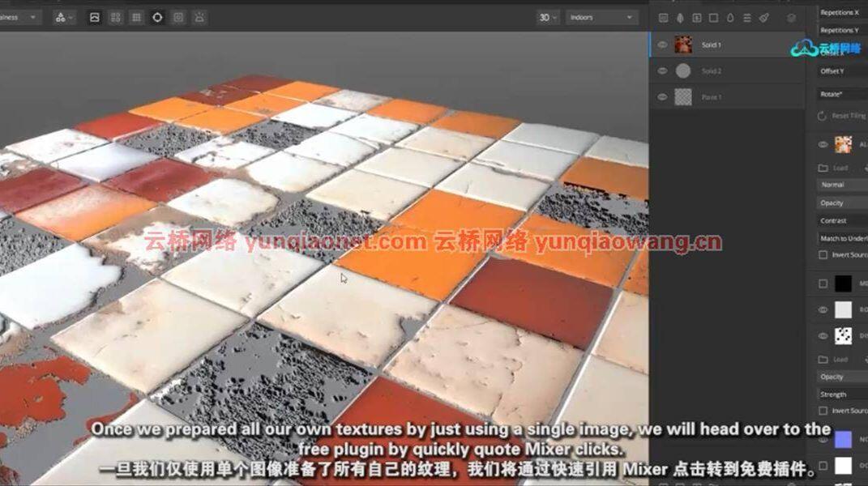The height and width of the screenshot is (486, 868).
Task: Switch to the 3D image view icon
Action: [95, 17]
